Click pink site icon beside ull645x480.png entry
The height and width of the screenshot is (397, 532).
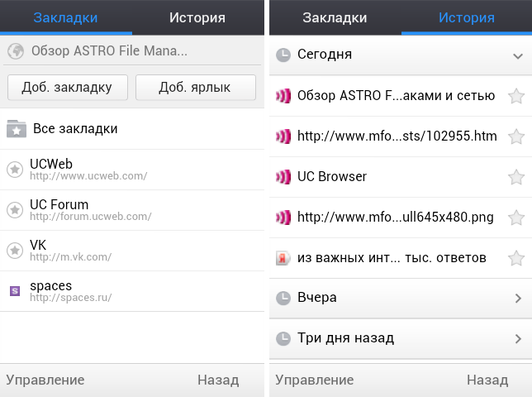283,218
